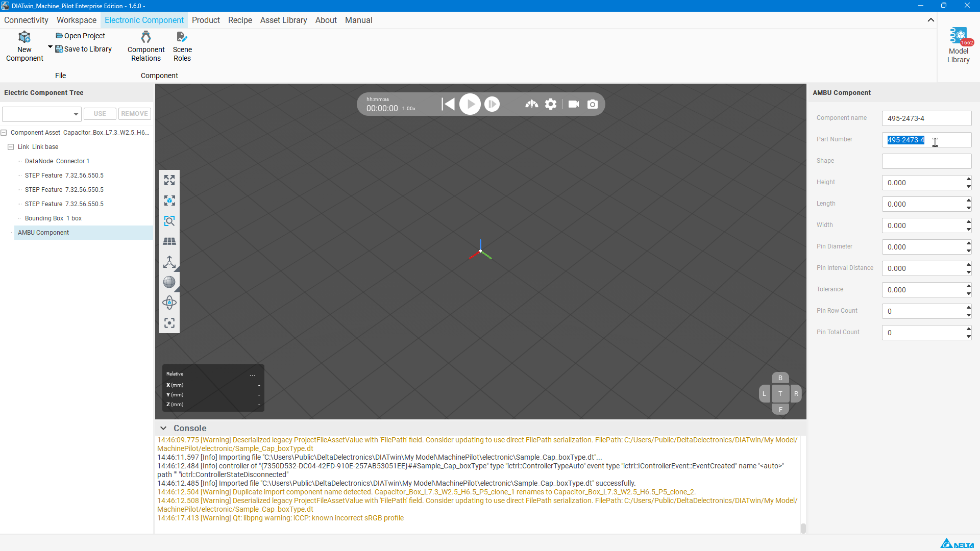Decrease Length with the down arrow
Viewport: 980px width, 551px height.
coord(969,208)
